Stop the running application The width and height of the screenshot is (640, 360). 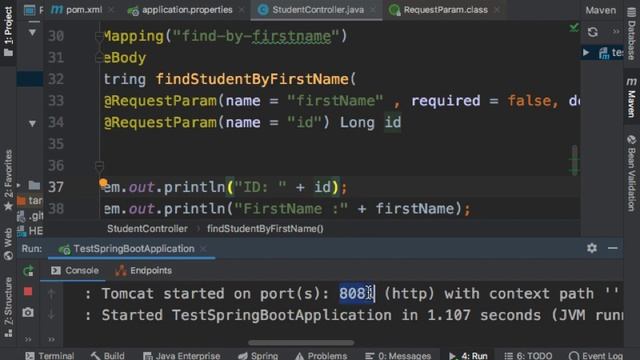coord(28,291)
